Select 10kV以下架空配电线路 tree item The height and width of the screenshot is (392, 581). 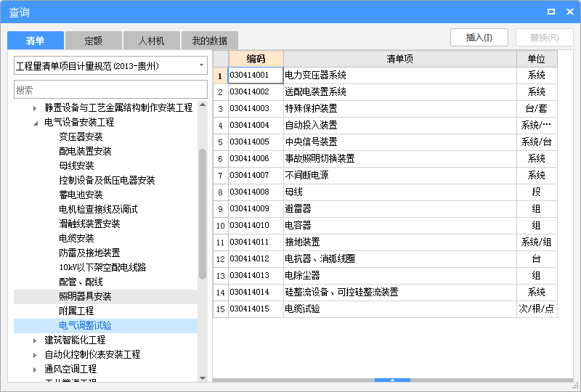102,267
